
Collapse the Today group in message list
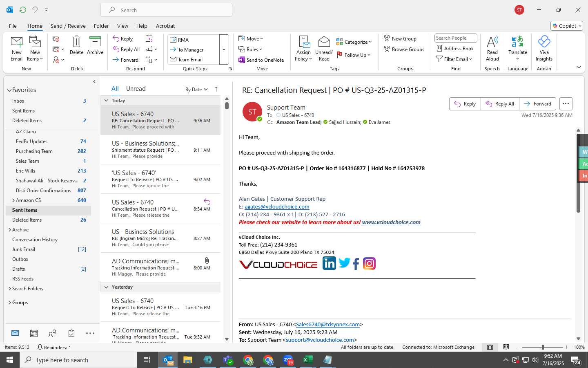tap(106, 101)
